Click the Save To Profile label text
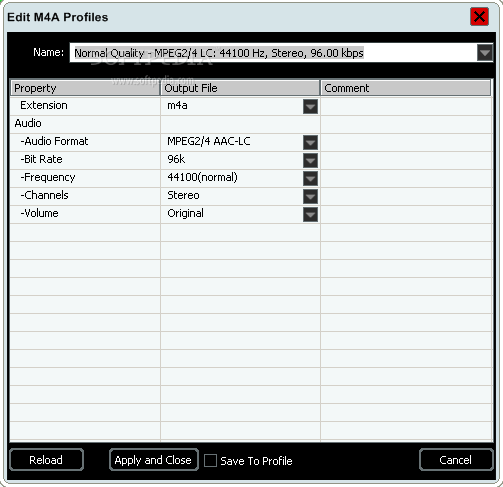Viewport: 503px width, 487px height. click(x=256, y=461)
